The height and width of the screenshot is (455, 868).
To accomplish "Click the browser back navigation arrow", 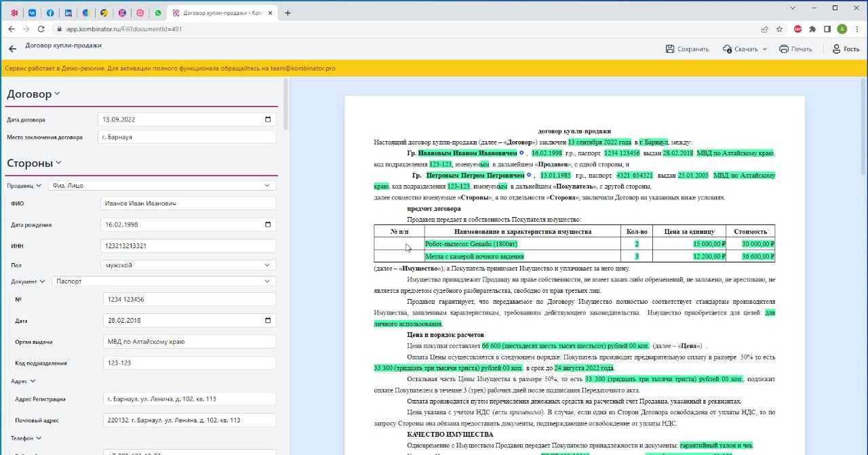I will pos(11,29).
